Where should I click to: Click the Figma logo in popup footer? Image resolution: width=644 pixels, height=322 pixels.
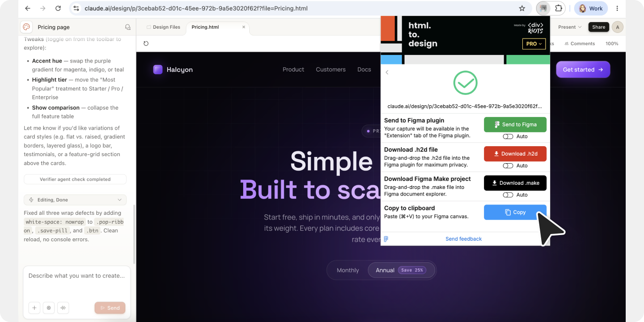click(386, 239)
